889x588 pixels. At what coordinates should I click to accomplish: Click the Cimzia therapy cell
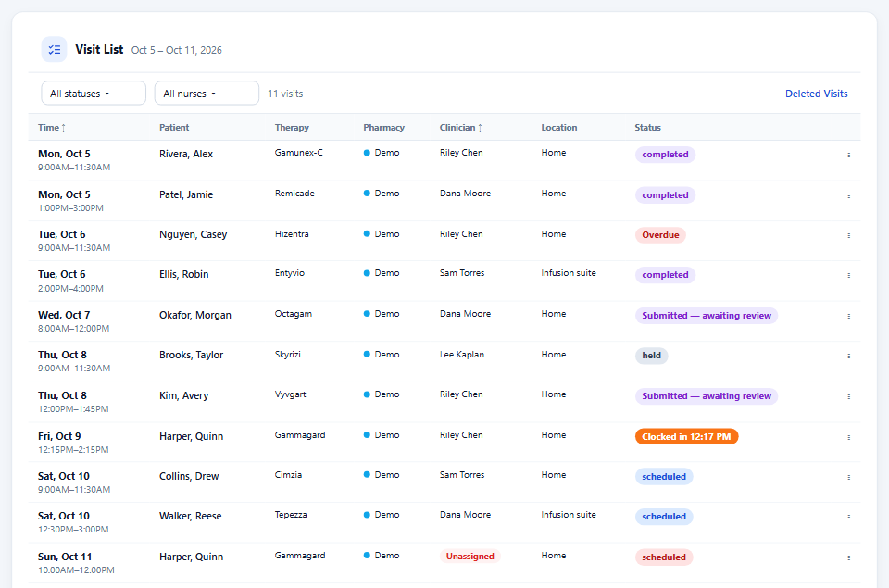tap(288, 475)
